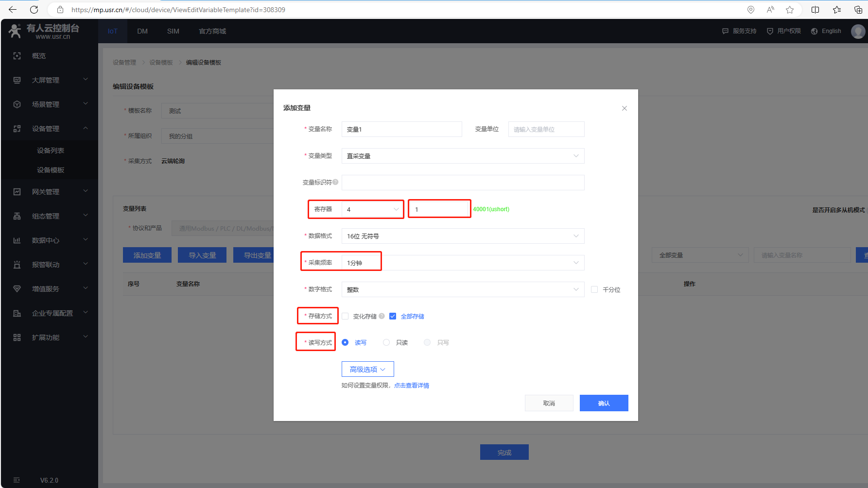Tick the 千分位 checkbox
The height and width of the screenshot is (488, 868).
(594, 289)
